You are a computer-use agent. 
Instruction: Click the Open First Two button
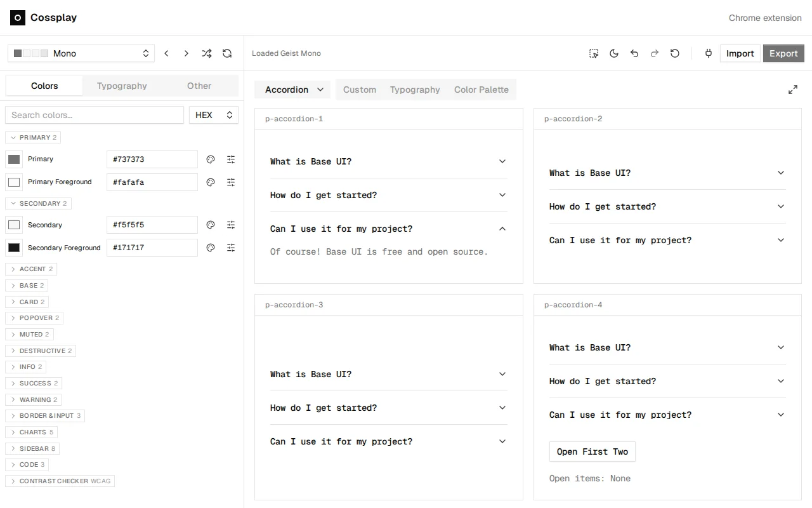[x=593, y=451]
